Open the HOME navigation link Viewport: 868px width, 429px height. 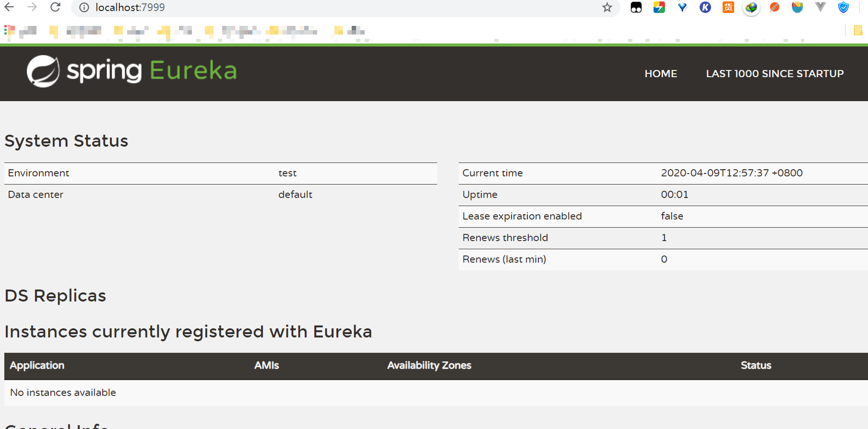tap(661, 74)
